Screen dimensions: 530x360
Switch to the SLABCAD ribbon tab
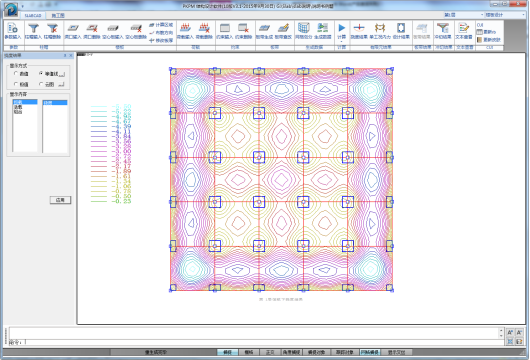click(33, 15)
